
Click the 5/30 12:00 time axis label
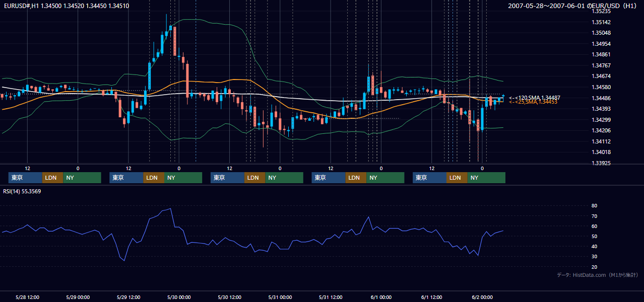[x=230, y=297]
